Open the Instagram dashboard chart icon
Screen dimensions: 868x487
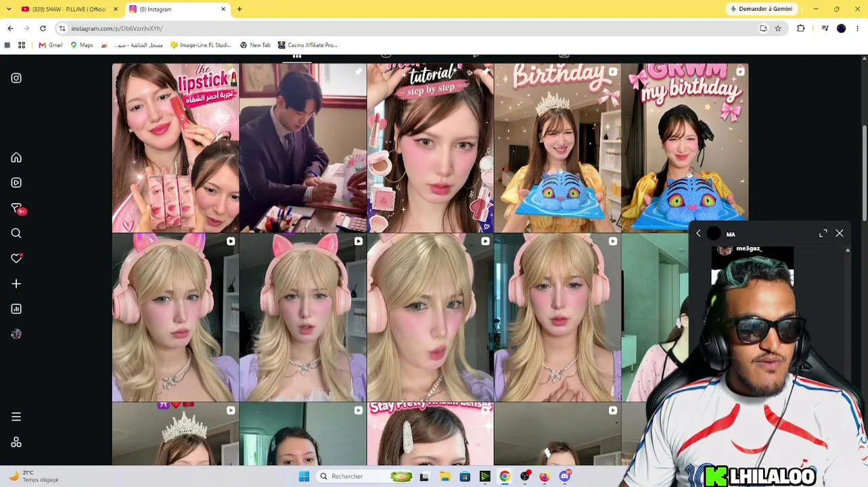click(16, 309)
